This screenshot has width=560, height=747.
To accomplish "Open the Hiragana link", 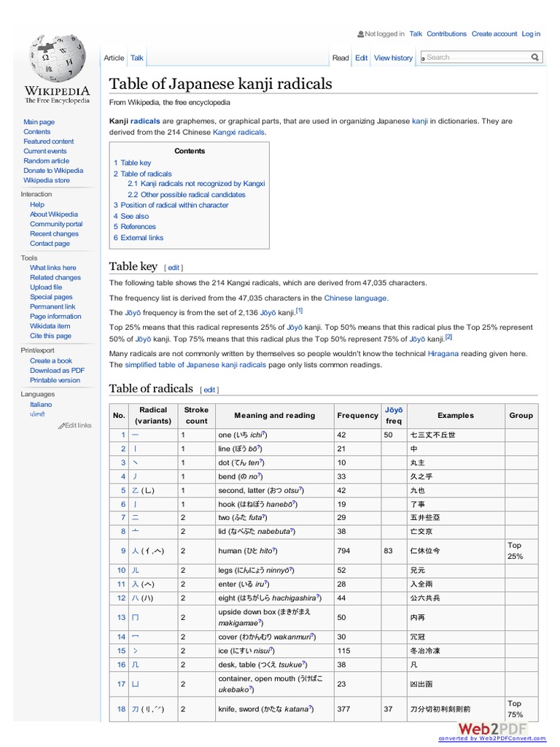I will click(443, 354).
